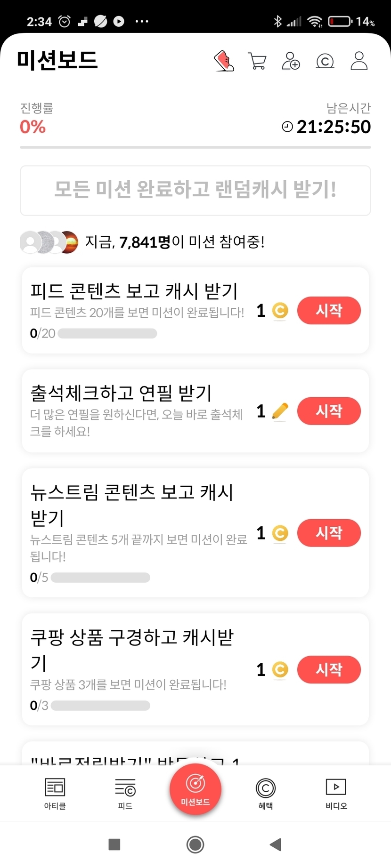Start the 뉴스트림 콘텐츠 mission
Viewport: 391px width, 868px height.
click(x=329, y=533)
